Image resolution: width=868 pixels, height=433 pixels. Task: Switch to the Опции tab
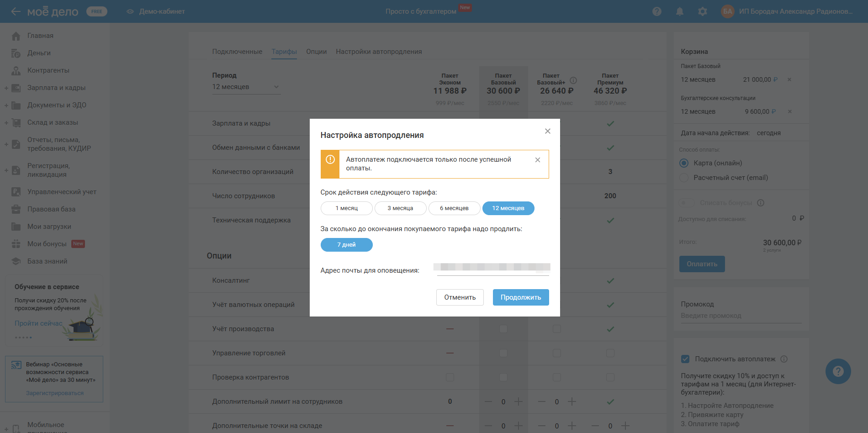click(316, 52)
